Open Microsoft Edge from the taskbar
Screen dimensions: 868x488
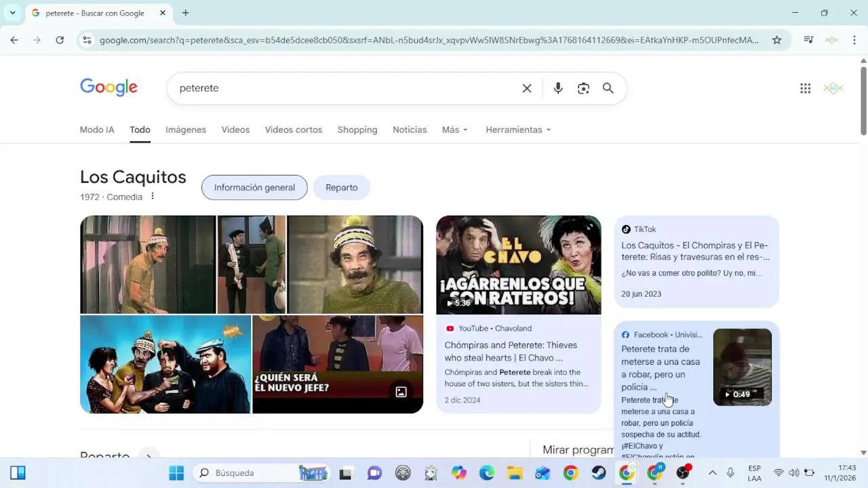tap(487, 472)
